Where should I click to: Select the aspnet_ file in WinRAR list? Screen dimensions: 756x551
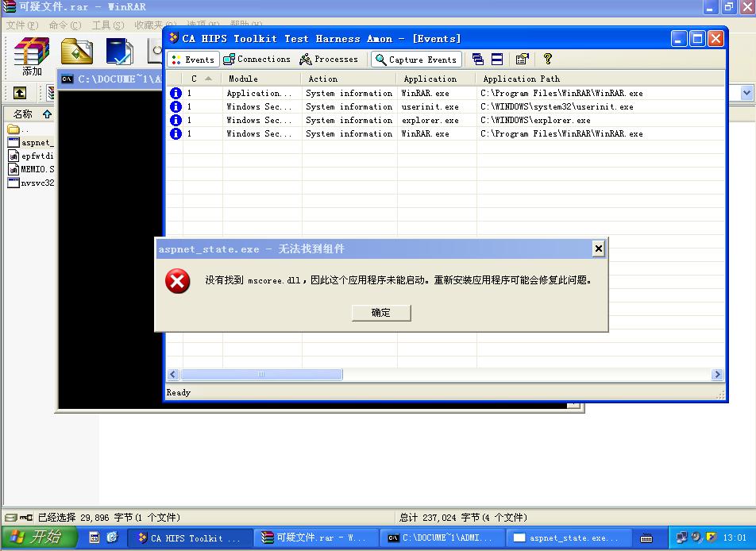point(31,143)
